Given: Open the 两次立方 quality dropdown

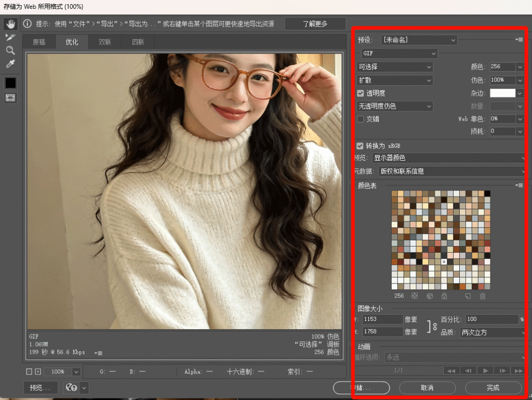Looking at the screenshot, I should pyautogui.click(x=493, y=332).
